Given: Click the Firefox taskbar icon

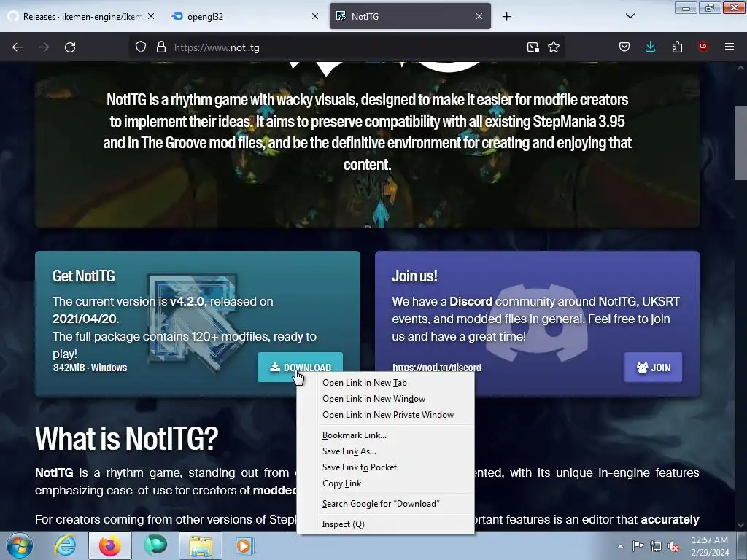Looking at the screenshot, I should pyautogui.click(x=110, y=545).
